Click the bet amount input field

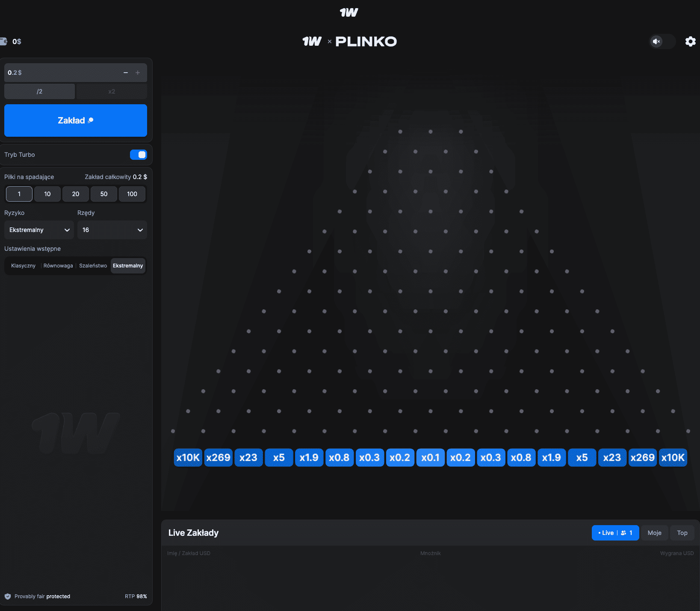60,73
